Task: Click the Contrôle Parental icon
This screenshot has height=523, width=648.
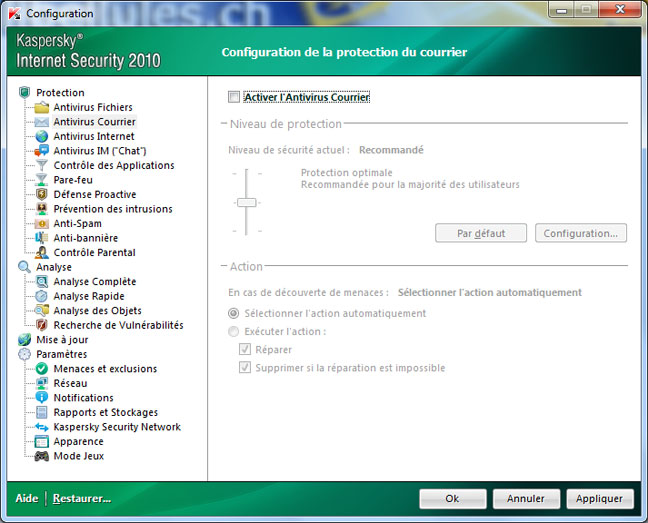Action: [x=42, y=252]
